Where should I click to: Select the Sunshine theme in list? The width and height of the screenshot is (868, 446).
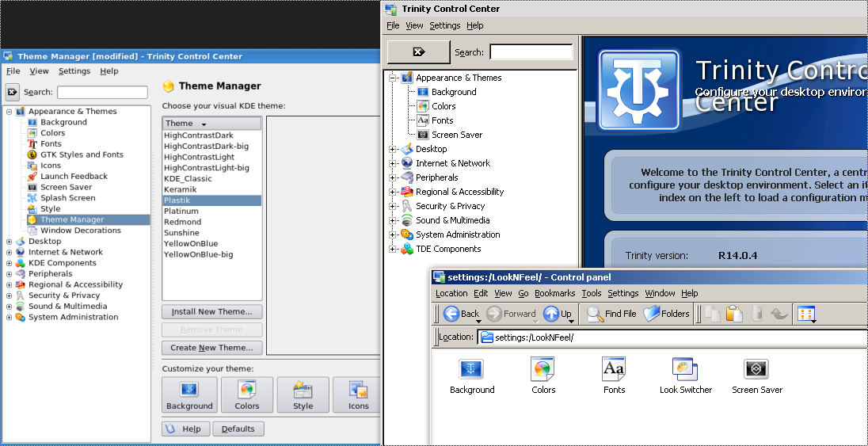pos(212,233)
